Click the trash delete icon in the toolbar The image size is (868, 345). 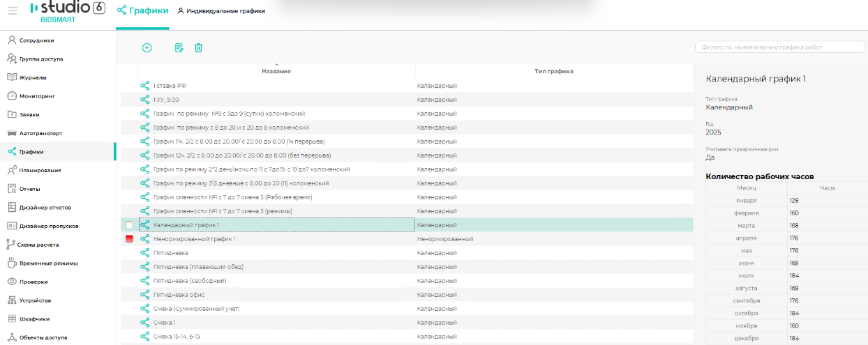point(198,48)
